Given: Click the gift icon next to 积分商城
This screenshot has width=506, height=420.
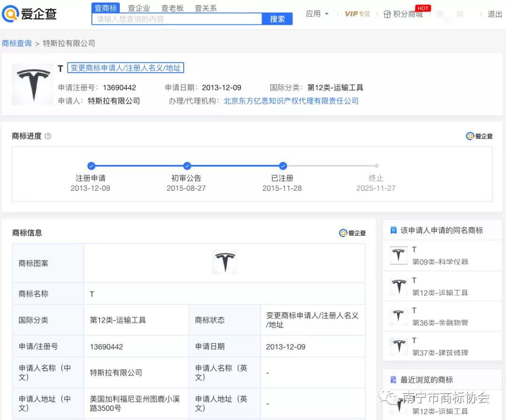Looking at the screenshot, I should pyautogui.click(x=387, y=14).
